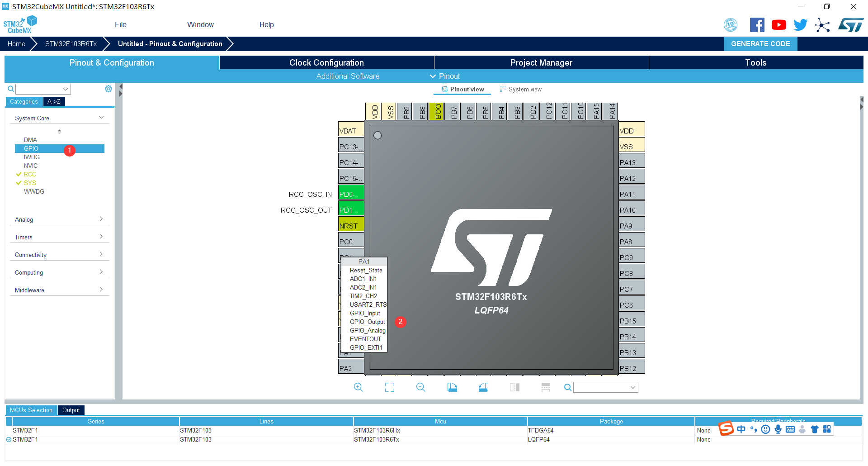868x466 pixels.
Task: Open the Sogou emoji panel
Action: pos(765,429)
